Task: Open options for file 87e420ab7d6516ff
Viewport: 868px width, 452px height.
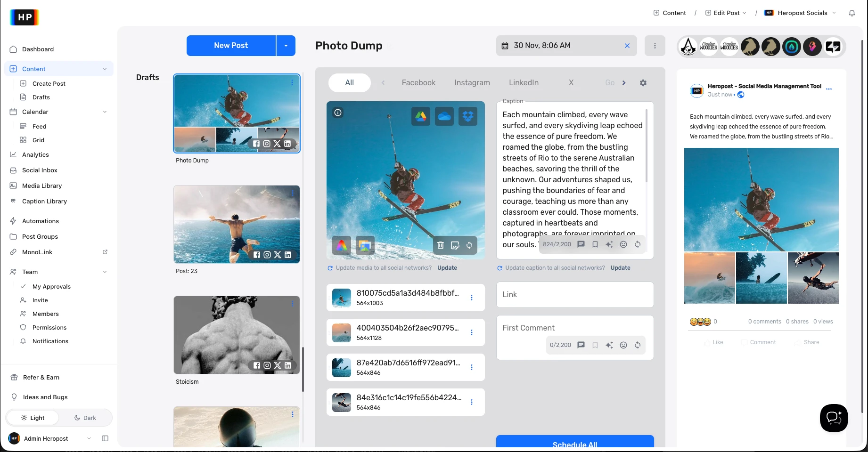Action: [x=472, y=367]
